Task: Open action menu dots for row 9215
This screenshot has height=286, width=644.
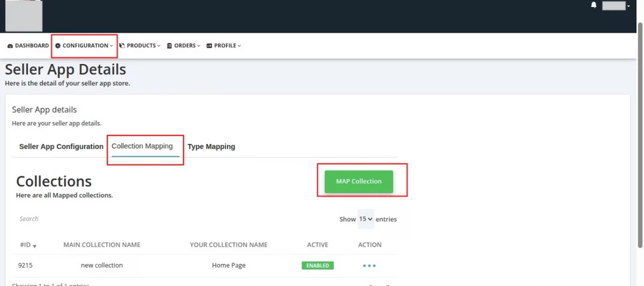Action: (x=369, y=266)
